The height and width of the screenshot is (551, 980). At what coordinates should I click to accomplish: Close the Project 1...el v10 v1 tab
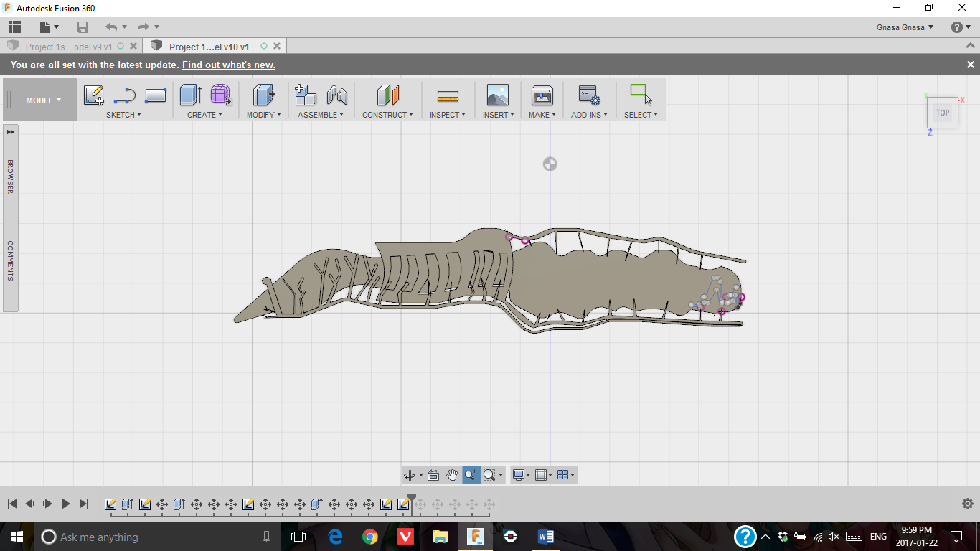[x=277, y=47]
